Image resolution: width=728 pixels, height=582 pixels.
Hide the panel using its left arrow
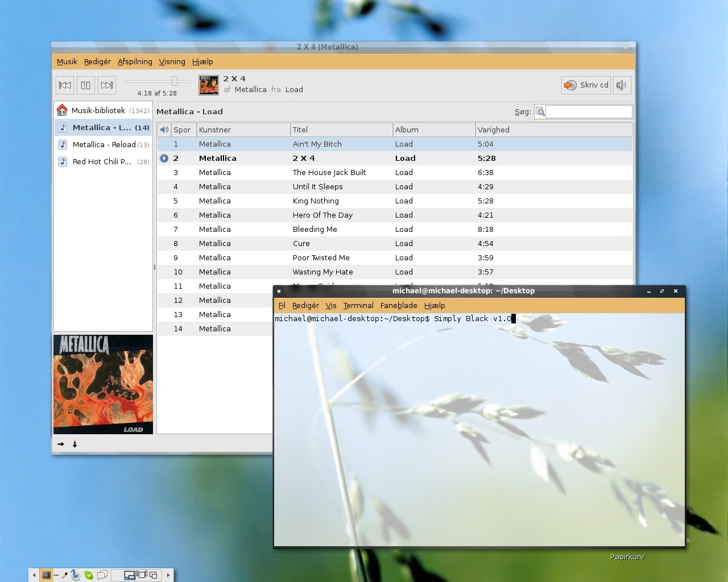coord(34,575)
